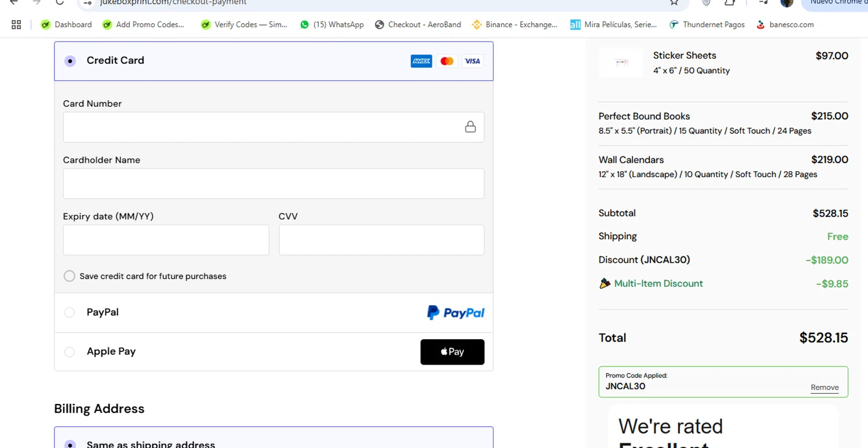Image resolution: width=868 pixels, height=448 pixels.
Task: Select the PayPal payment option
Action: coord(69,313)
